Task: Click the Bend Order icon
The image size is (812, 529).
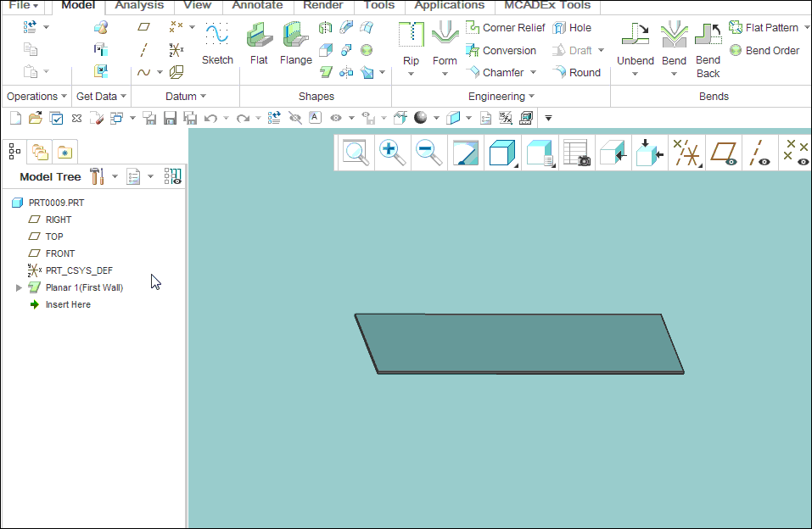Action: (x=736, y=50)
